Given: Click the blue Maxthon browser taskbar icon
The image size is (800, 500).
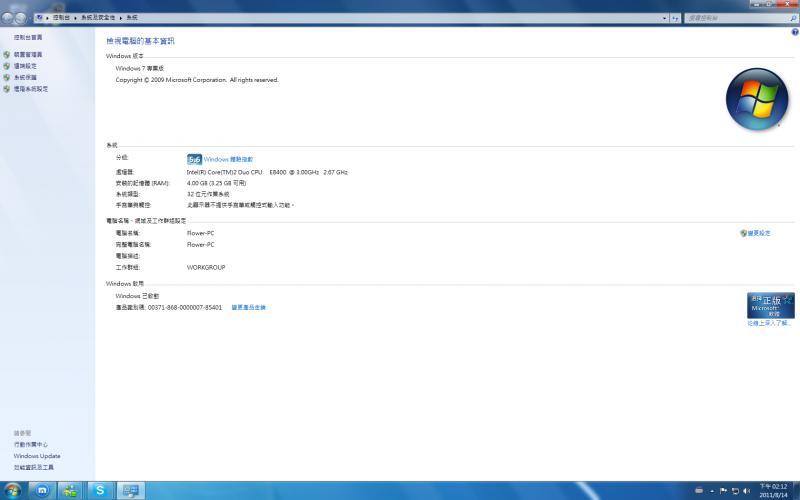Looking at the screenshot, I should (41, 490).
